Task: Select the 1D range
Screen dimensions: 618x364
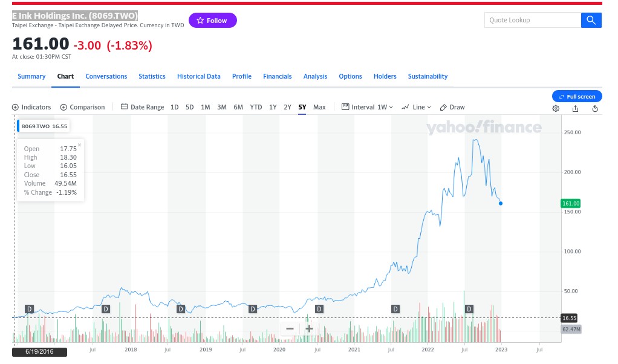Action: point(175,107)
